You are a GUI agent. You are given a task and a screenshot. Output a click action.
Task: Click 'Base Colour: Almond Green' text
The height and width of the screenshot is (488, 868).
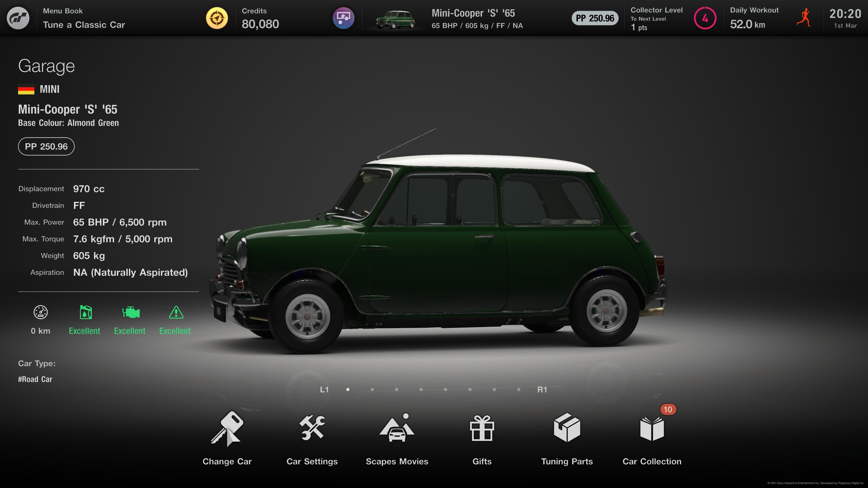tap(68, 123)
